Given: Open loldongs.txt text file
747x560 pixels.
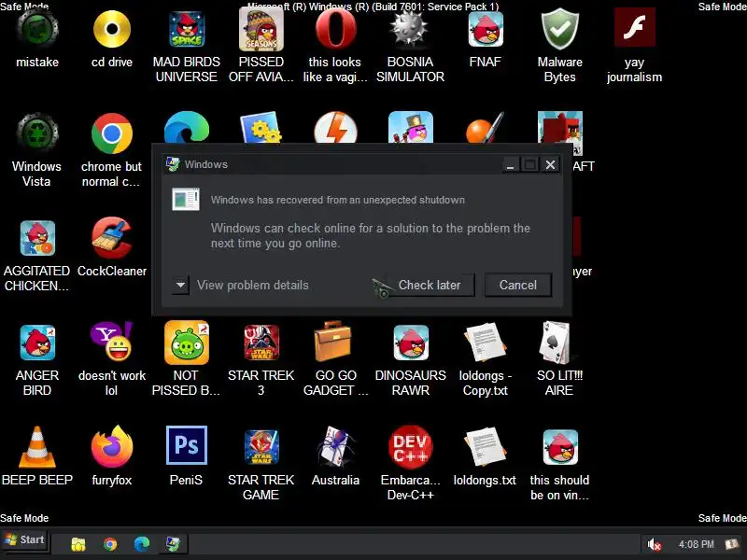Looking at the screenshot, I should pyautogui.click(x=485, y=447).
